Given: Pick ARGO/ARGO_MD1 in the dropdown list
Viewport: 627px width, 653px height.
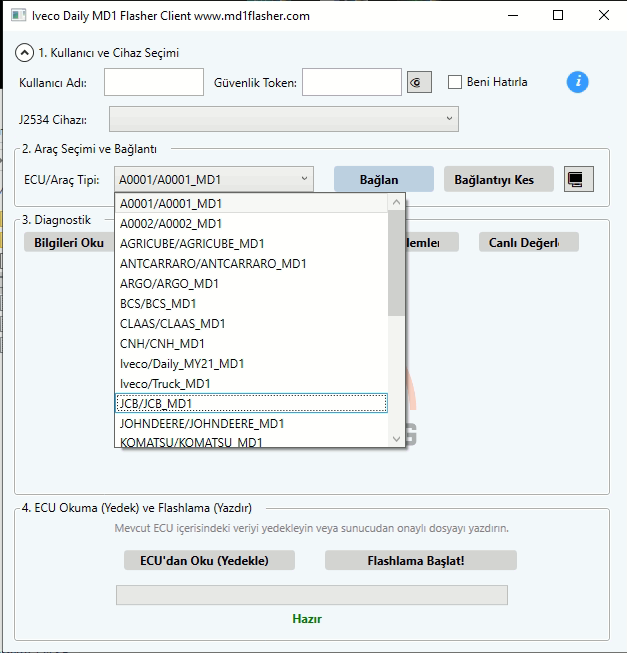Looking at the screenshot, I should tap(251, 284).
